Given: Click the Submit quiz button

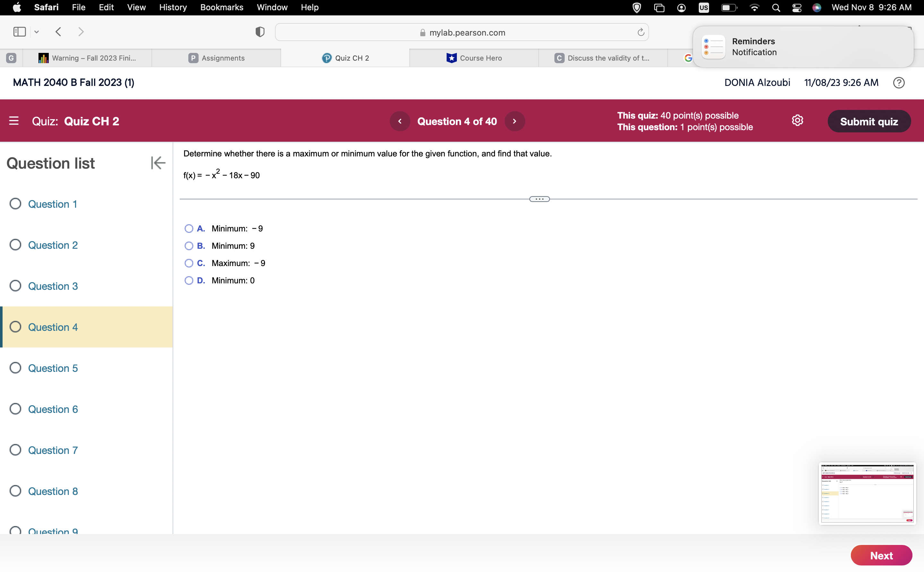Looking at the screenshot, I should pyautogui.click(x=869, y=121).
